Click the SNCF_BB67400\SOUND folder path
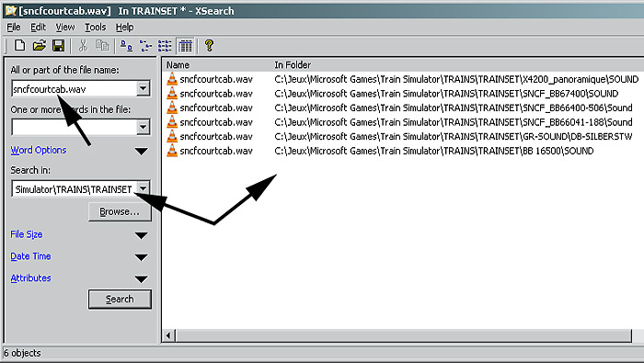 446,94
